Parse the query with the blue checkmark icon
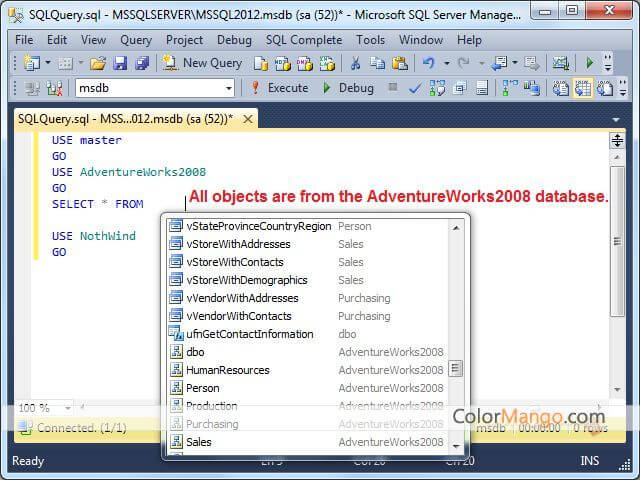The width and height of the screenshot is (640, 480). point(416,88)
